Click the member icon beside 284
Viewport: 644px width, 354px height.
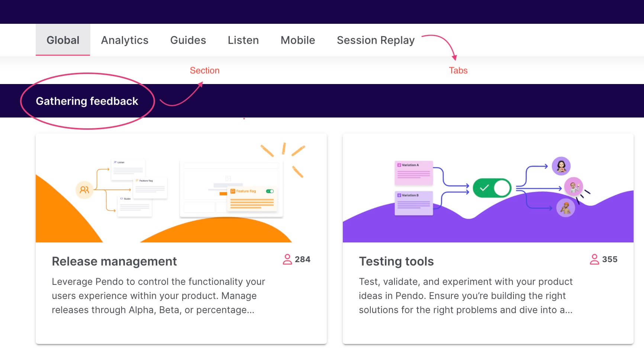click(287, 259)
